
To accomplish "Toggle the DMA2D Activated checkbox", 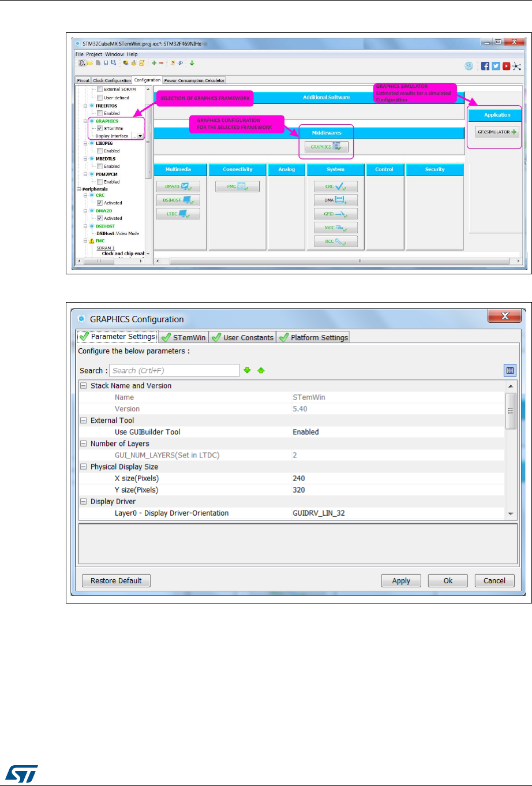I will pos(100,218).
